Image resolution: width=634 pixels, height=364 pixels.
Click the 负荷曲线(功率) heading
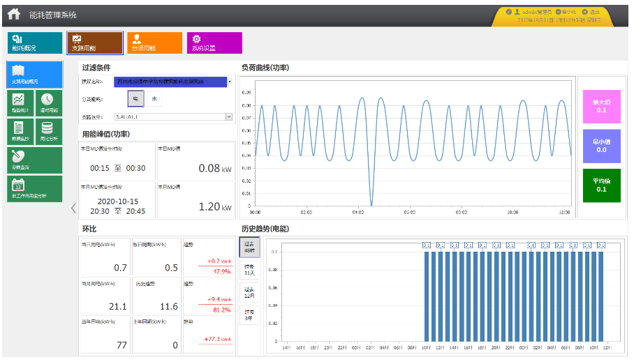click(265, 68)
